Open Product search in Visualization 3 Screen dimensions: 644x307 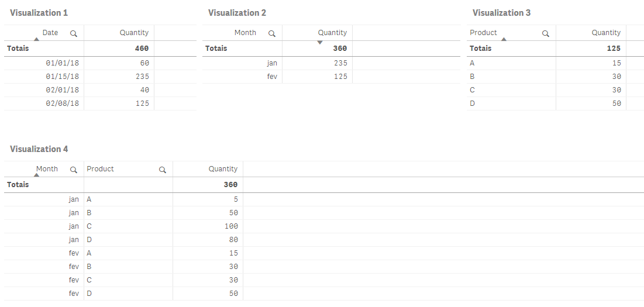tap(546, 33)
